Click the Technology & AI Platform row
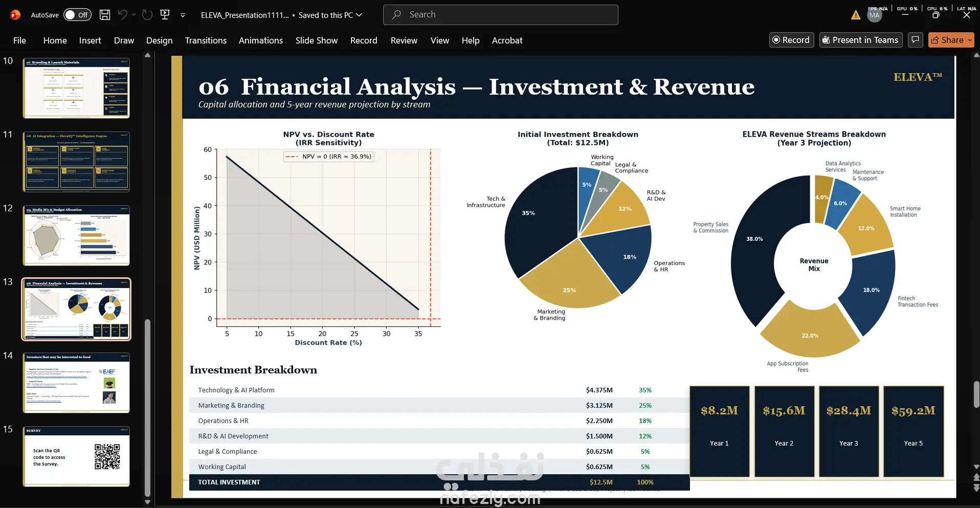 click(439, 390)
